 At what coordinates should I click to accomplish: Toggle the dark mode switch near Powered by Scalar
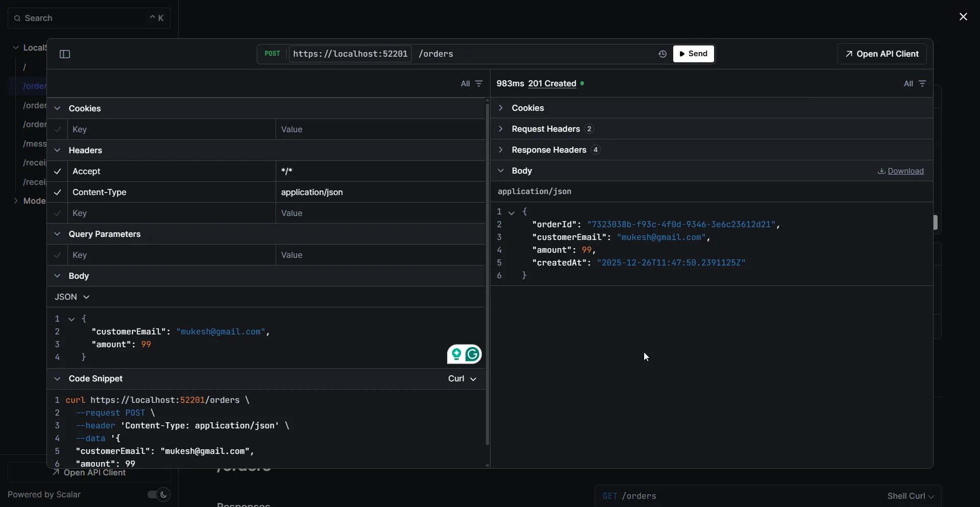[158, 495]
